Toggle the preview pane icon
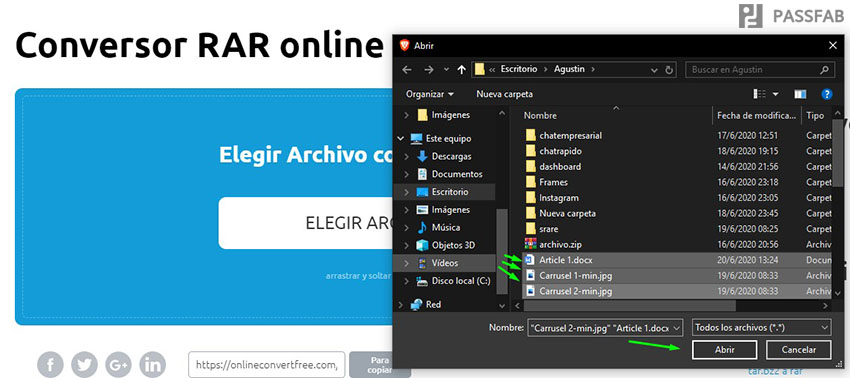850x378 pixels. click(800, 94)
